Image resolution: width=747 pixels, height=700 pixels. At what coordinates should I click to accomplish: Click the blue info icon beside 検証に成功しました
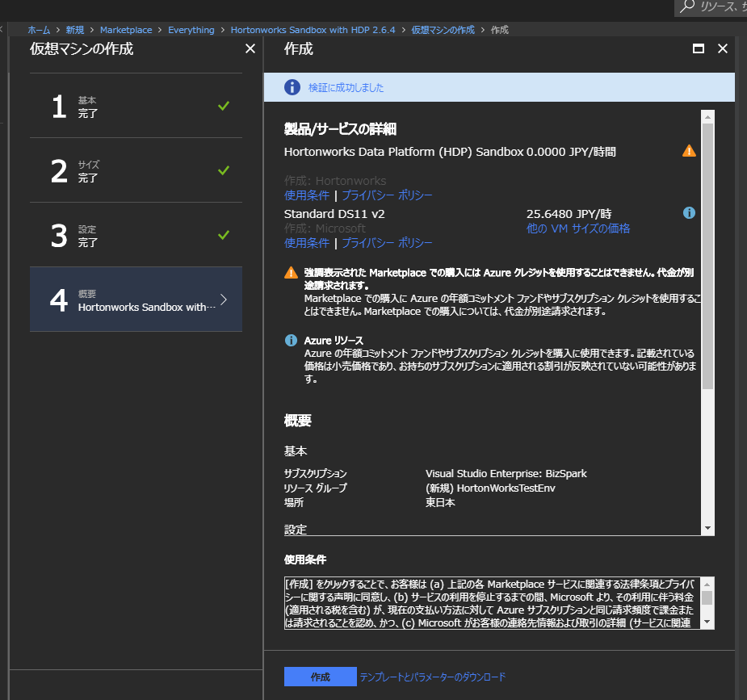coord(292,87)
